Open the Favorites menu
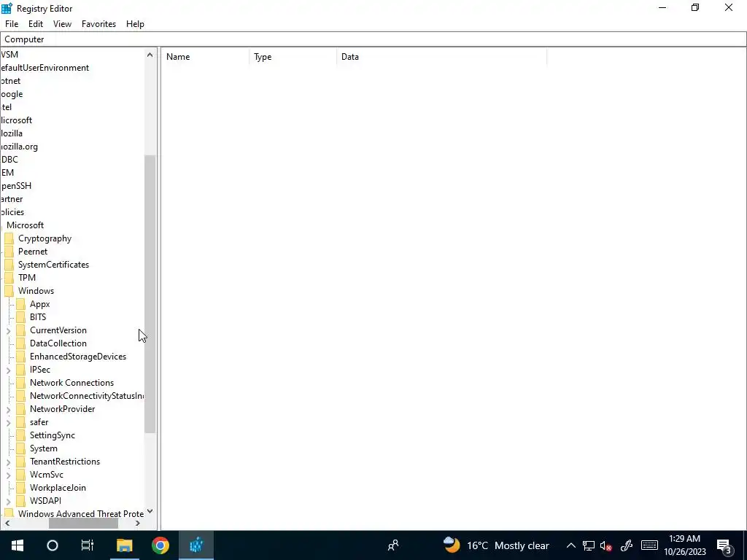This screenshot has width=747, height=560. pyautogui.click(x=98, y=24)
